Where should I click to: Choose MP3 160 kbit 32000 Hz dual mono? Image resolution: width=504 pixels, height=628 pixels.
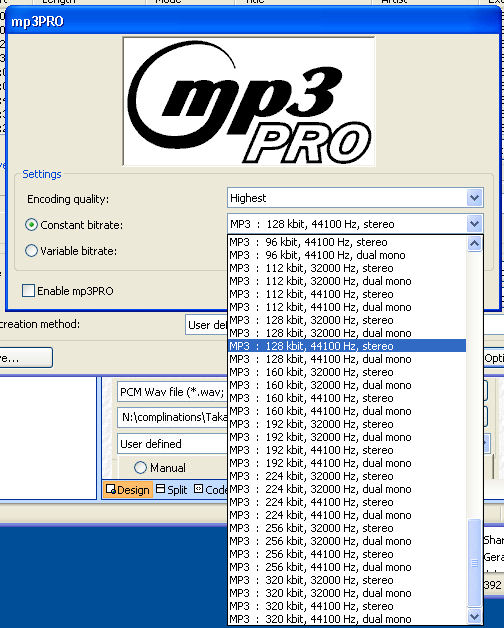(x=347, y=385)
